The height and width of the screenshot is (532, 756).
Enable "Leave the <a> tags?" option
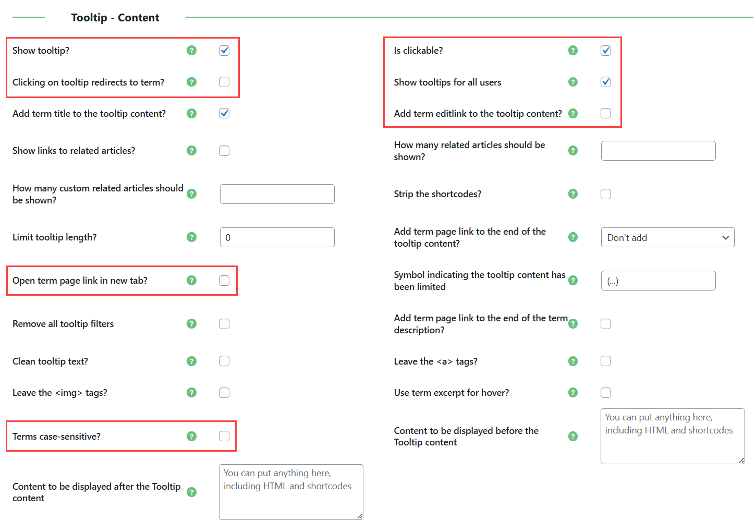click(x=606, y=361)
